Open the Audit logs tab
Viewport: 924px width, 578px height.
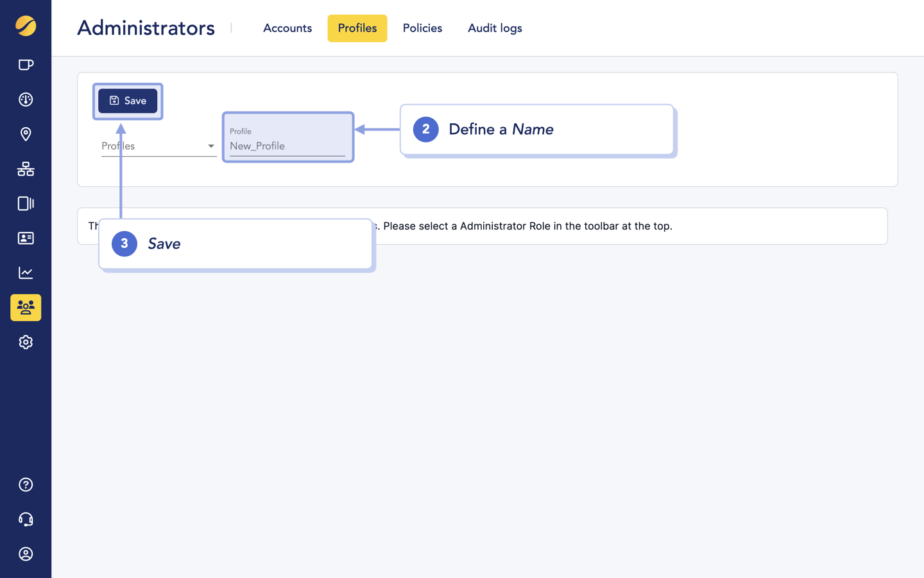(495, 28)
